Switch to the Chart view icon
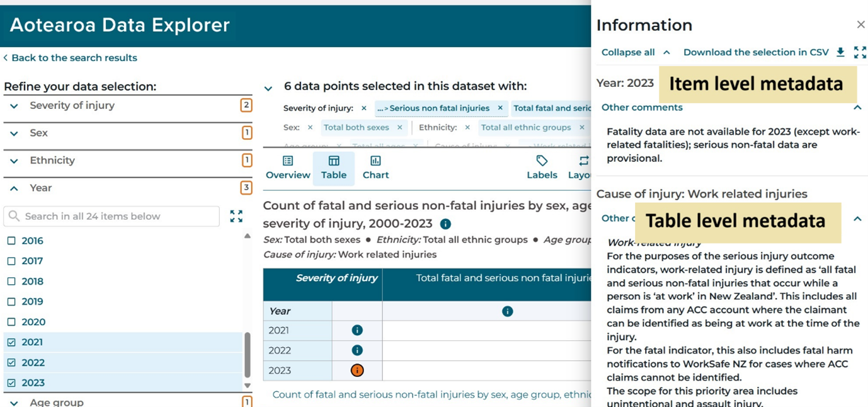 [375, 167]
